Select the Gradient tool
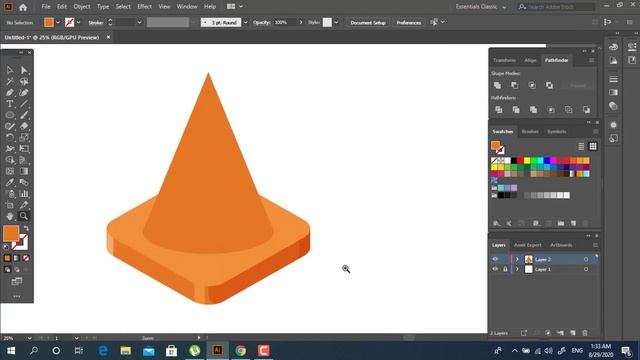Image resolution: width=640 pixels, height=360 pixels. point(24,171)
